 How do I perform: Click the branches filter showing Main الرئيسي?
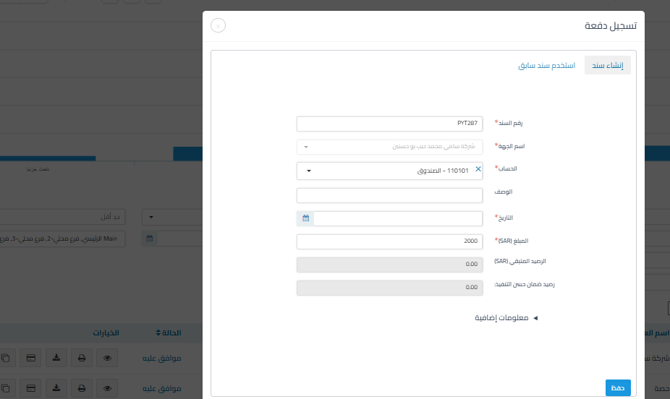62,238
